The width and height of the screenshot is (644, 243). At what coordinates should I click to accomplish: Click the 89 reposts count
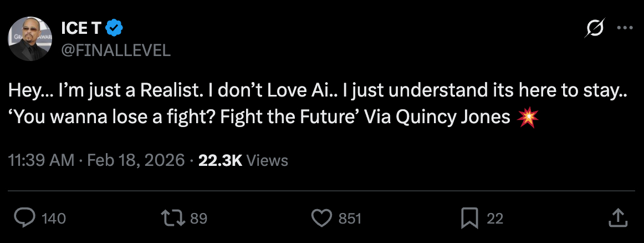(198, 219)
